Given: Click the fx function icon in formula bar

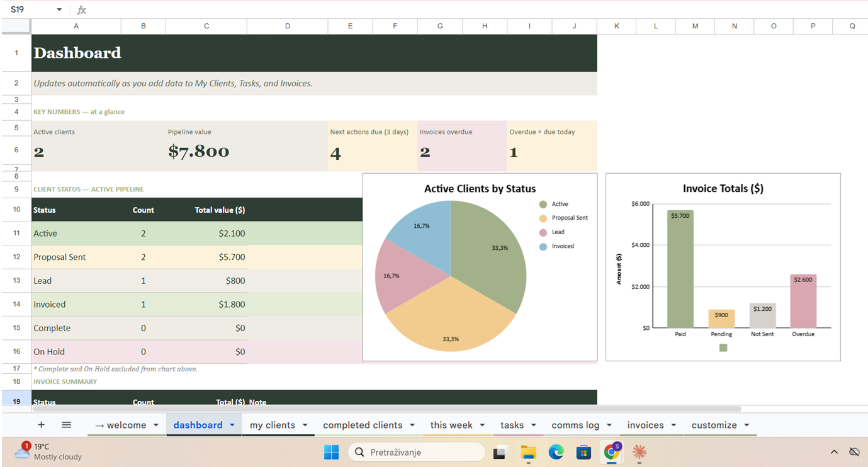Looking at the screenshot, I should point(82,10).
